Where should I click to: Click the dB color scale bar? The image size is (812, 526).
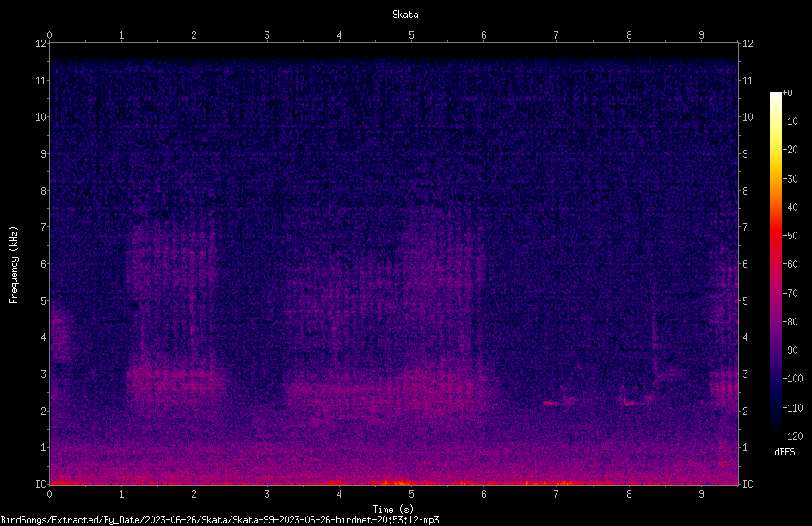click(x=775, y=263)
